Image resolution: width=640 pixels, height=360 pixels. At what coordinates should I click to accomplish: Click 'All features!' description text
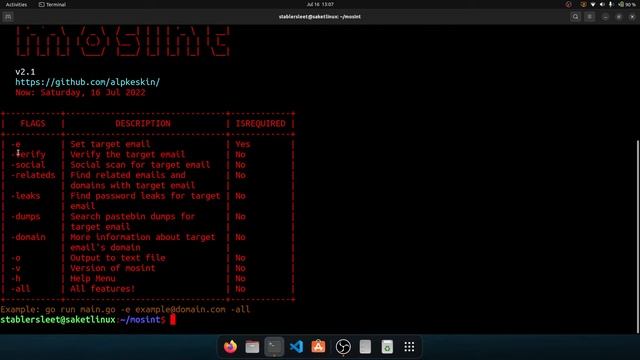[102, 289]
